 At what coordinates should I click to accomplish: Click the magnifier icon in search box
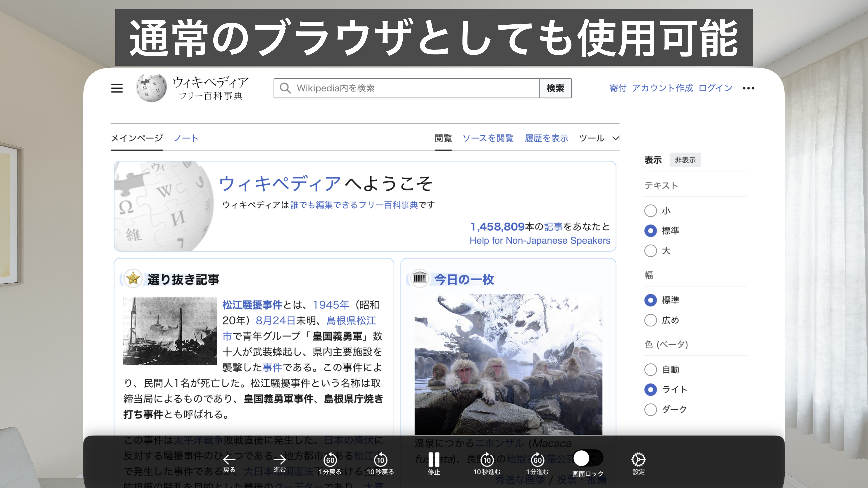pos(285,88)
